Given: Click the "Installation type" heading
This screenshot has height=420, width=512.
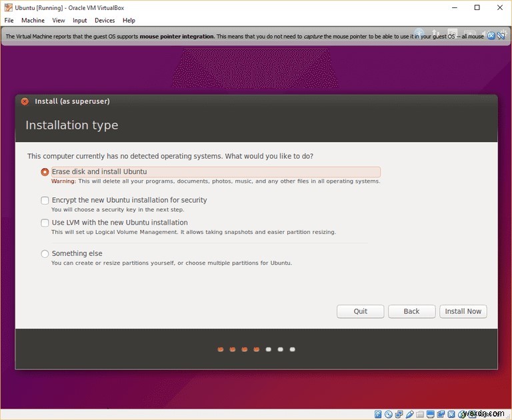Looking at the screenshot, I should (72, 125).
